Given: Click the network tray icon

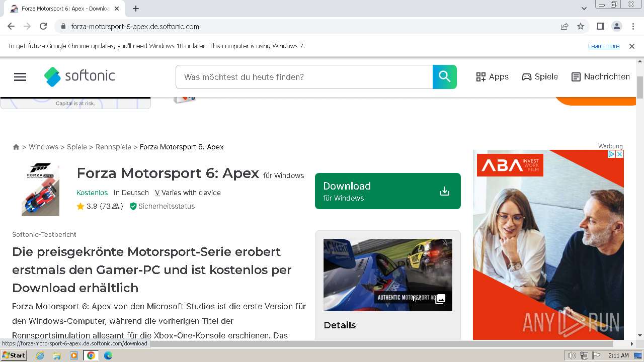Looking at the screenshot, I should coord(584,355).
